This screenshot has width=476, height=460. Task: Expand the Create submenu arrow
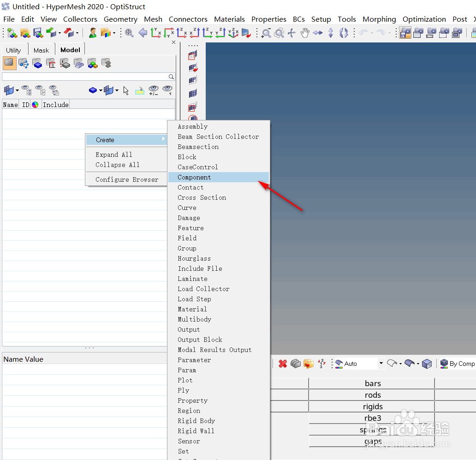tap(163, 139)
